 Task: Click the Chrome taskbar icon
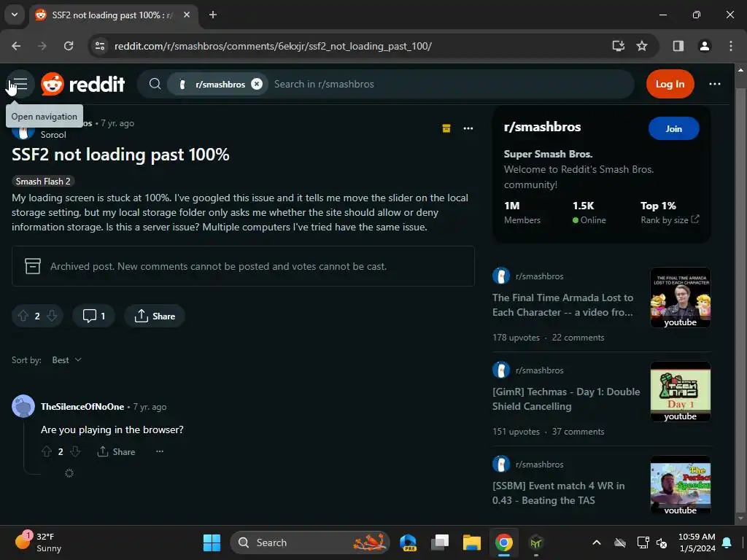[x=503, y=542]
